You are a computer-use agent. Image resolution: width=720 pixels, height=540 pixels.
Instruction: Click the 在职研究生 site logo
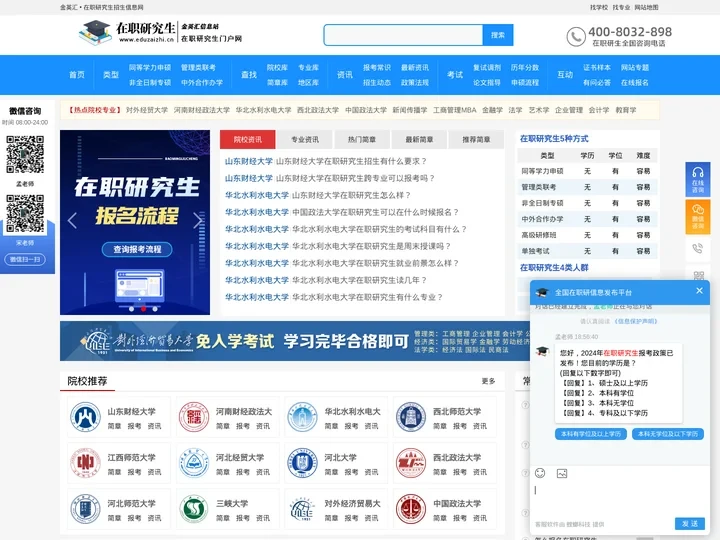pyautogui.click(x=161, y=33)
